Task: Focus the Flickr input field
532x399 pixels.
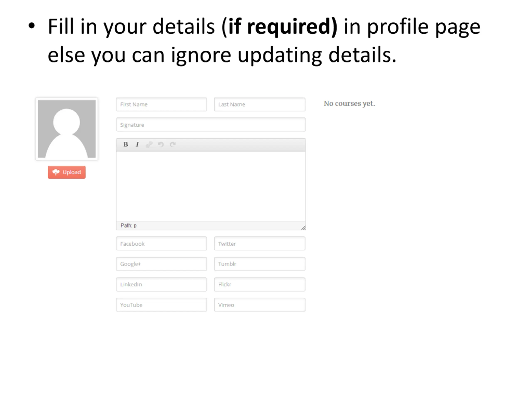Action: click(x=260, y=284)
